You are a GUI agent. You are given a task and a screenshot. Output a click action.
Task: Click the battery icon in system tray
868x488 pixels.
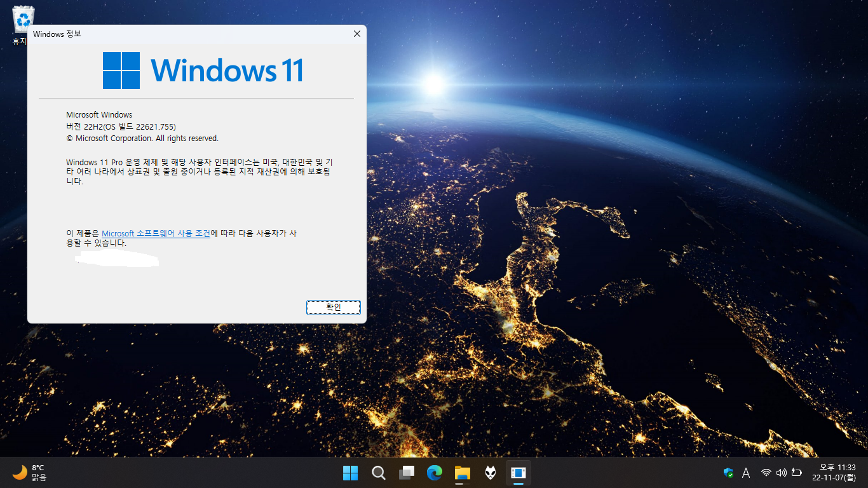tap(797, 473)
